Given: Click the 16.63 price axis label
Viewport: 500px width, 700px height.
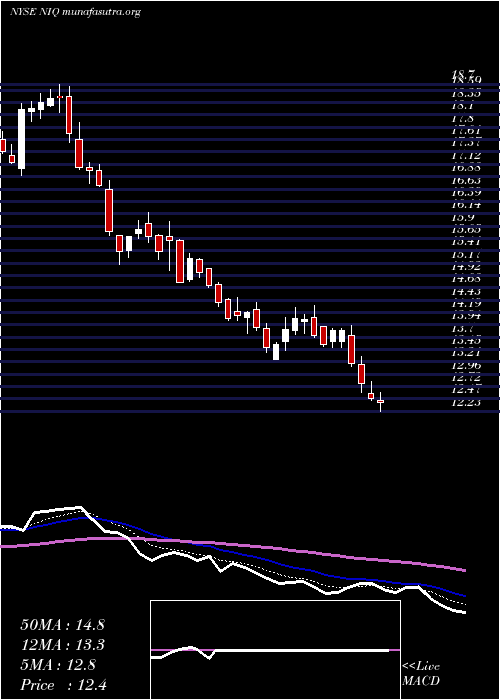Looking at the screenshot, I should (x=466, y=180).
